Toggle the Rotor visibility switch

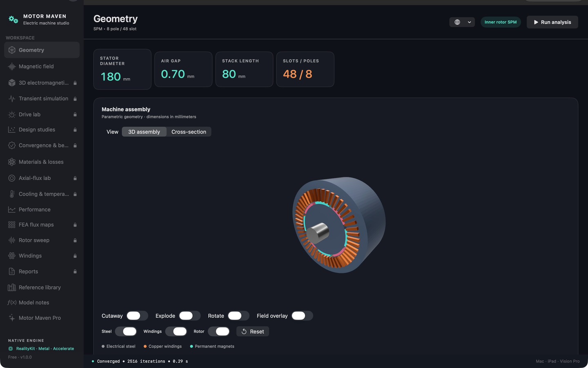click(219, 331)
